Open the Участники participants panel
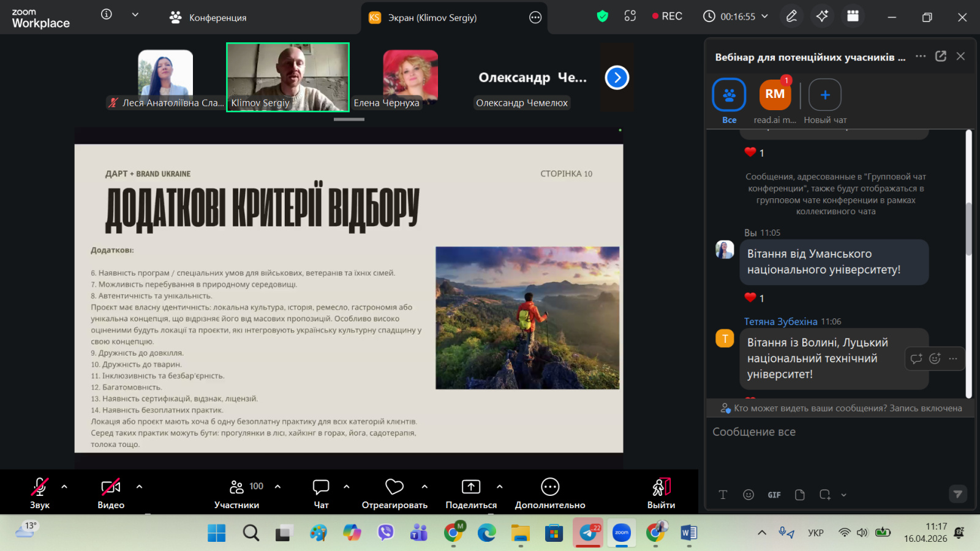 [236, 487]
